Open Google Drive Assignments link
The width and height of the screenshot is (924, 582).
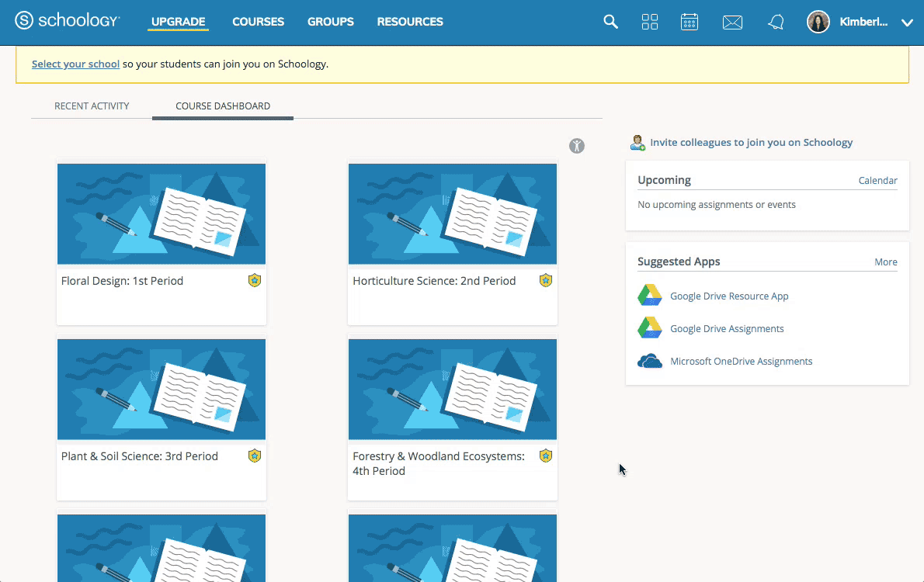727,329
